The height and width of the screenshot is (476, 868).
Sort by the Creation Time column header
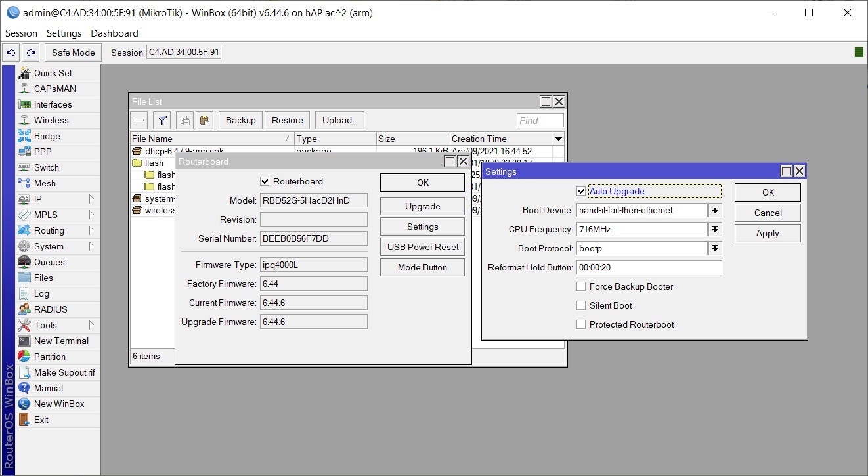point(500,139)
